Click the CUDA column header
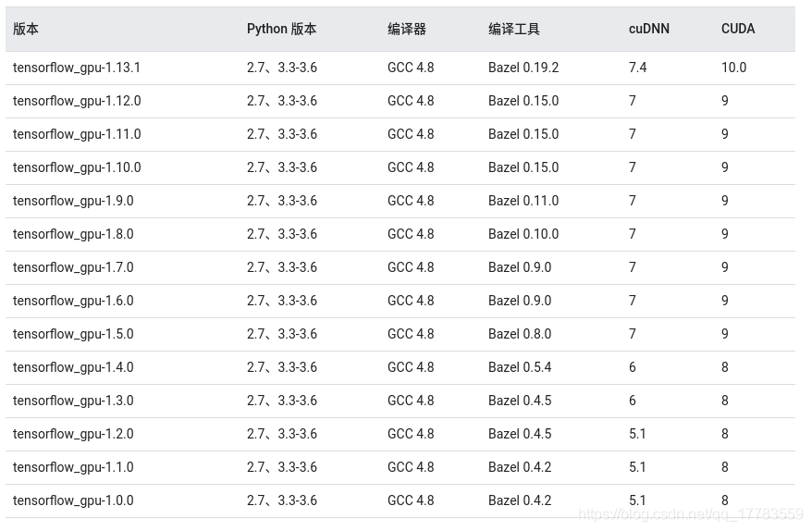The height and width of the screenshot is (531, 812). click(x=738, y=29)
